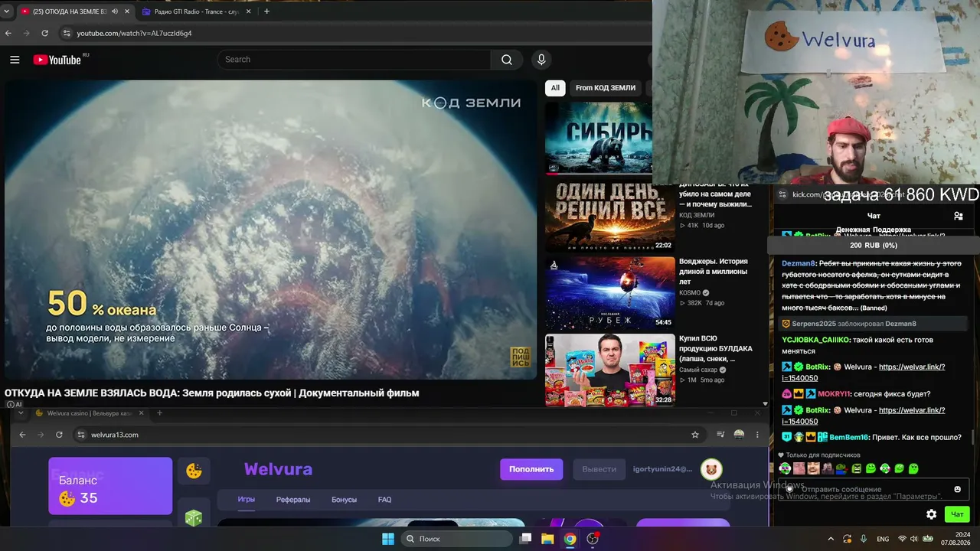Go back in the Welvura browser window

(22, 435)
